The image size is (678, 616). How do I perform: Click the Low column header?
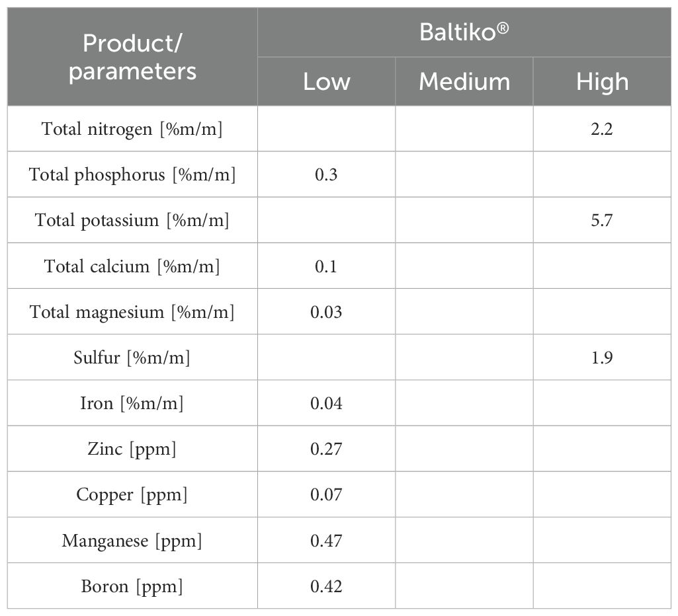326,82
